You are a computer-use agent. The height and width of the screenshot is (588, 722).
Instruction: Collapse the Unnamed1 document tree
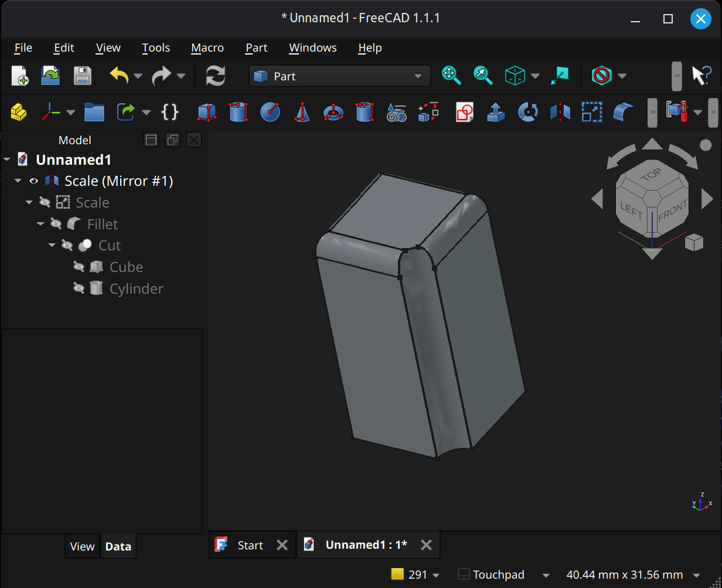pos(7,159)
